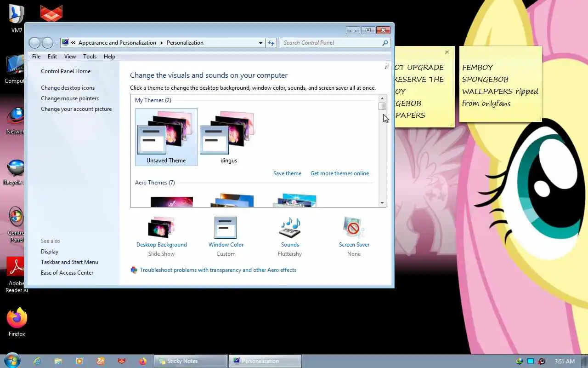
Task: Open the VM7 desktop icon
Action: click(x=17, y=18)
